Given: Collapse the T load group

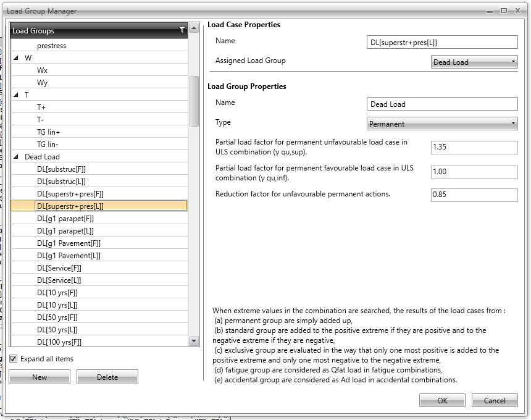Looking at the screenshot, I should point(15,94).
